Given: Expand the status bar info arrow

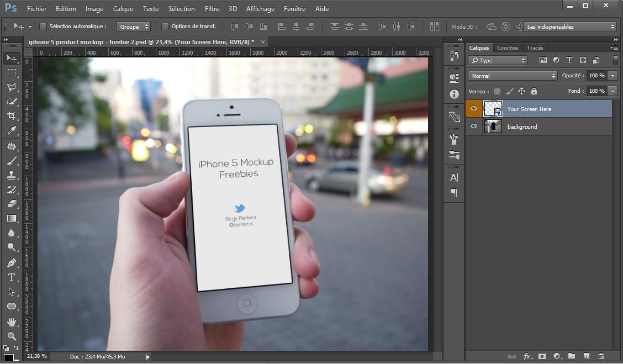Looking at the screenshot, I should [x=148, y=357].
